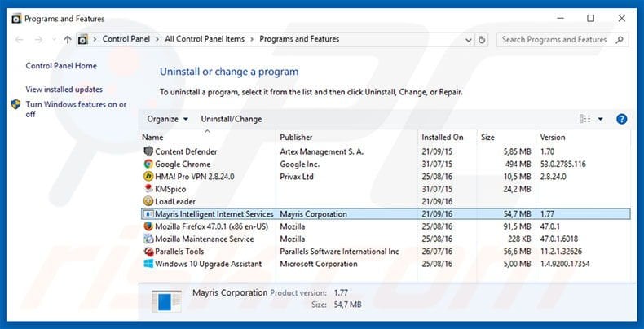Open View installed updates link

pos(64,89)
